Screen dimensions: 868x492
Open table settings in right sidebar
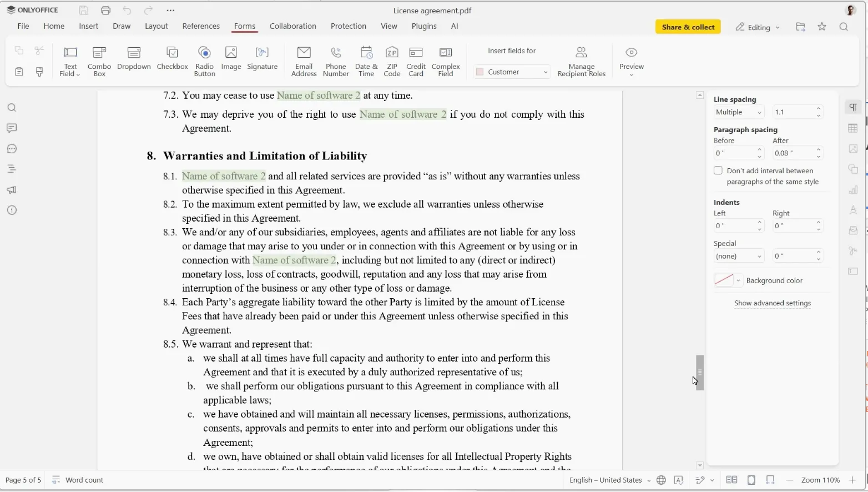(x=853, y=128)
